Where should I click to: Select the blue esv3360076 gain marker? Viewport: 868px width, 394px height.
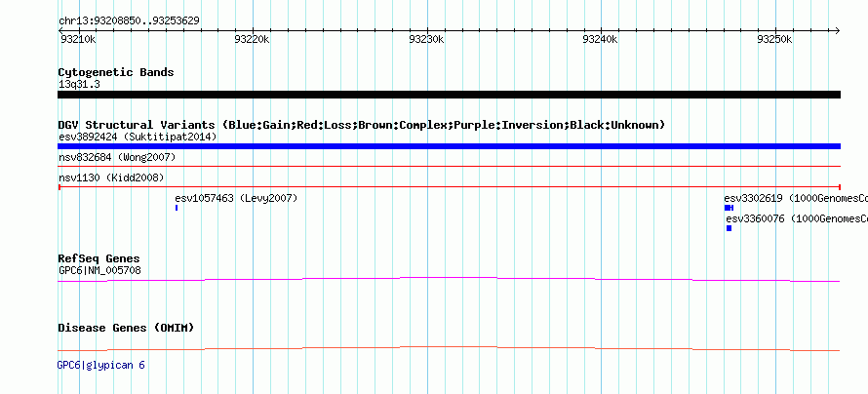730,228
